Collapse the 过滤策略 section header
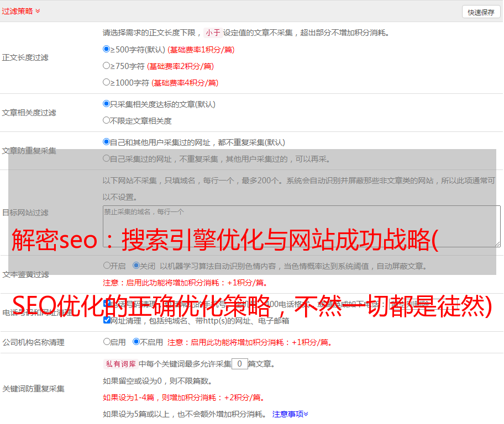 click(x=21, y=11)
